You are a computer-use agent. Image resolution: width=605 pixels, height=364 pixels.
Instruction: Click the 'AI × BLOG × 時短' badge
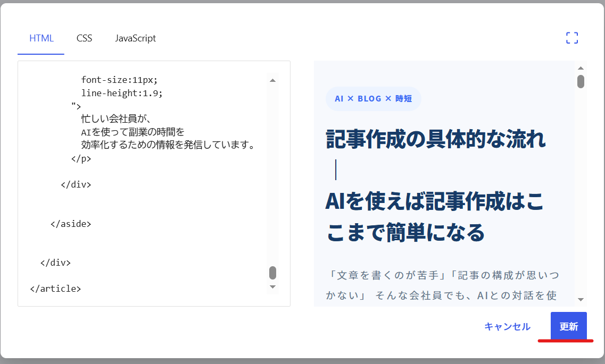[373, 99]
